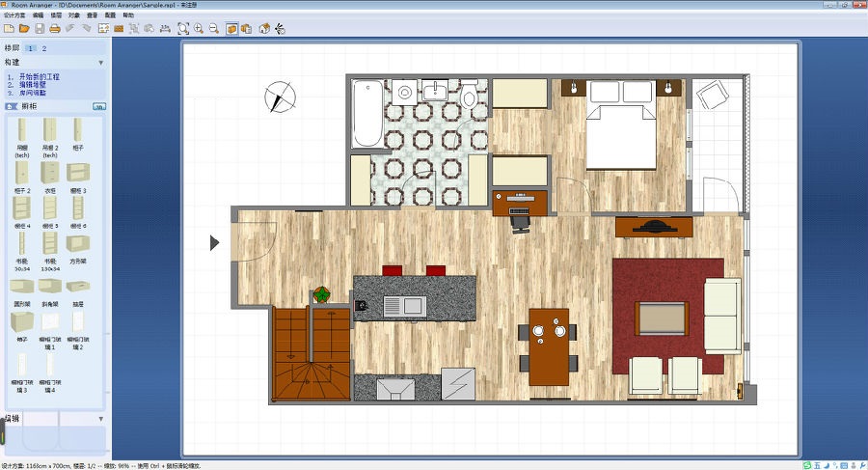868x470 pixels.
Task: Click the library home icon beside 橱柜
Action: (x=11, y=106)
